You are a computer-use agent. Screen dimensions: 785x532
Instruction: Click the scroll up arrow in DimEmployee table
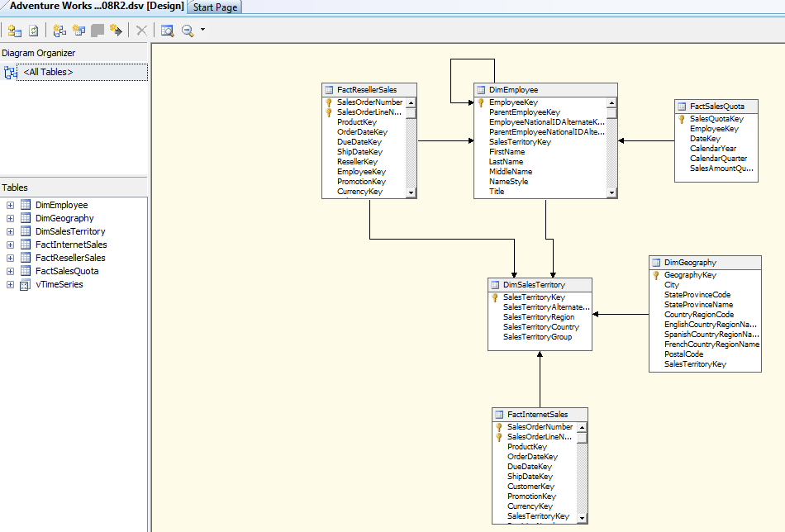tap(611, 102)
